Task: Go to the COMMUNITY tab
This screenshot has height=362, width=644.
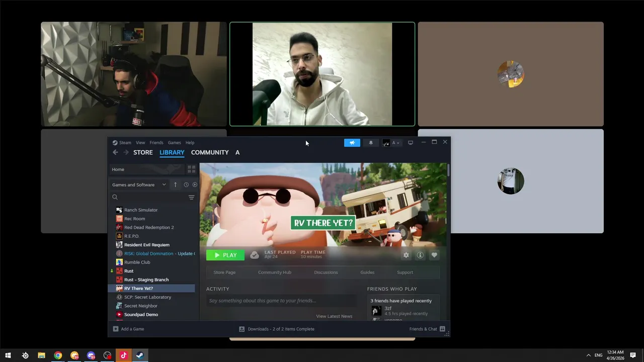Action: (210, 152)
